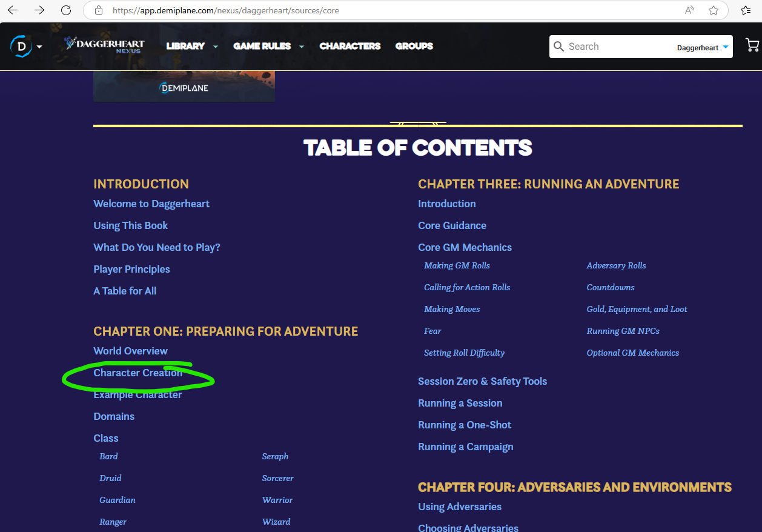Viewport: 762px width, 532px height.
Task: Open Making Moves link
Action: tap(452, 309)
